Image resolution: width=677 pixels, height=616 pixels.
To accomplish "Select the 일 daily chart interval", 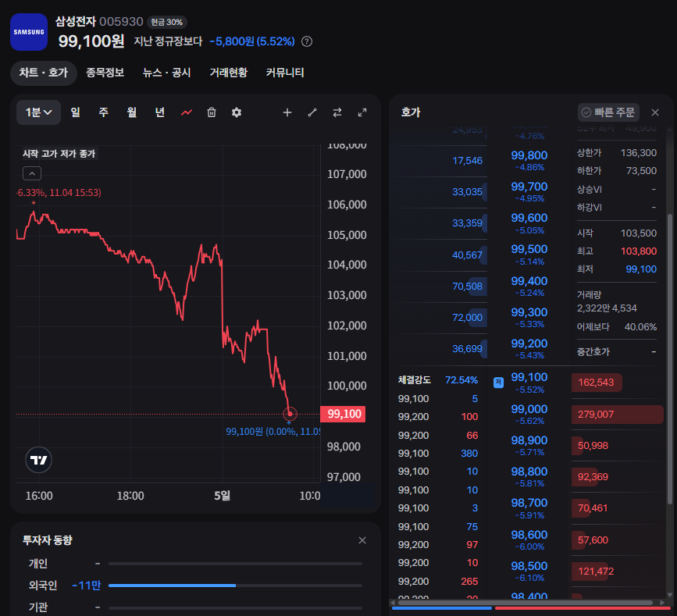I will pos(75,112).
